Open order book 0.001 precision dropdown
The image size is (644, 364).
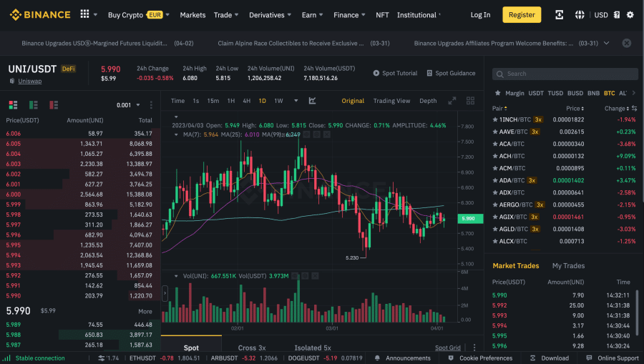tap(128, 105)
